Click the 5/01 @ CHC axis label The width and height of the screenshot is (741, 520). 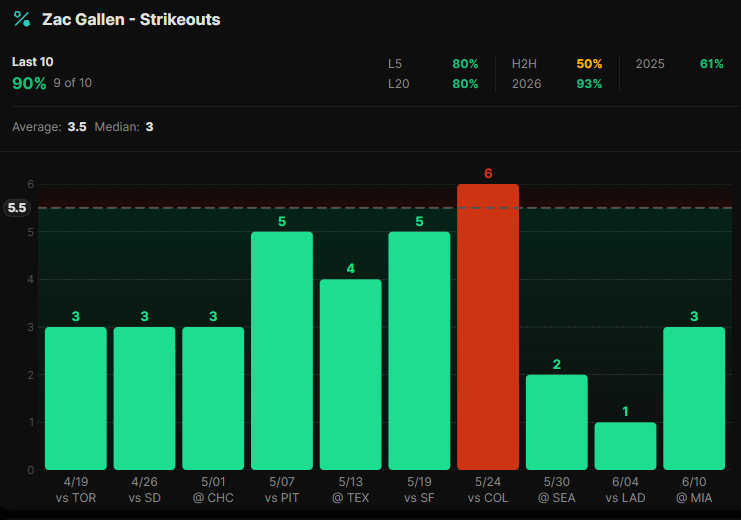tap(213, 490)
